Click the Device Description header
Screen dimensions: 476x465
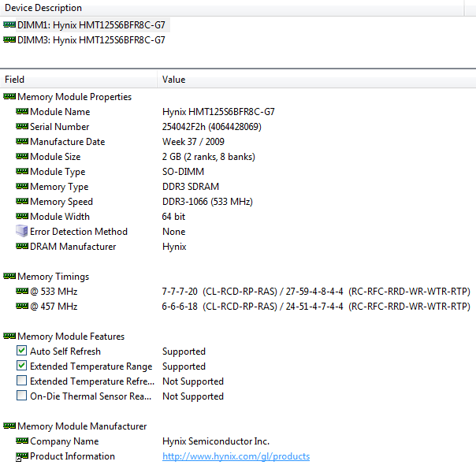[x=43, y=8]
